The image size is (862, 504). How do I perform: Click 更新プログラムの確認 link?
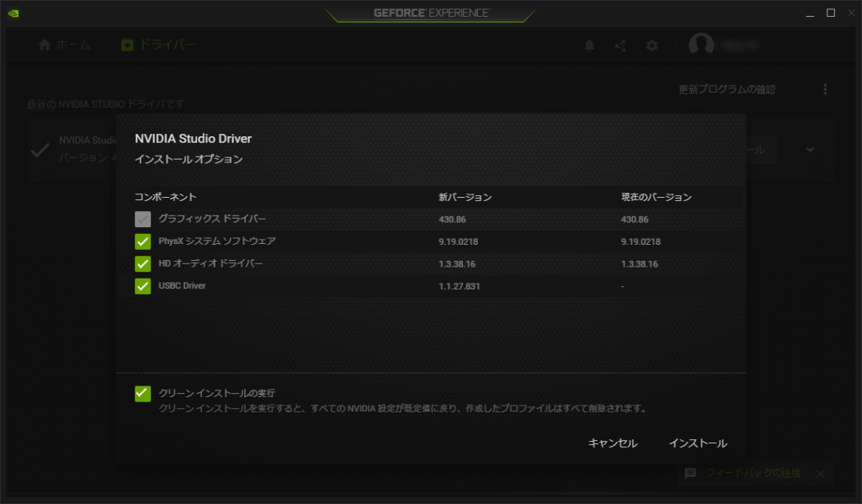tap(726, 89)
